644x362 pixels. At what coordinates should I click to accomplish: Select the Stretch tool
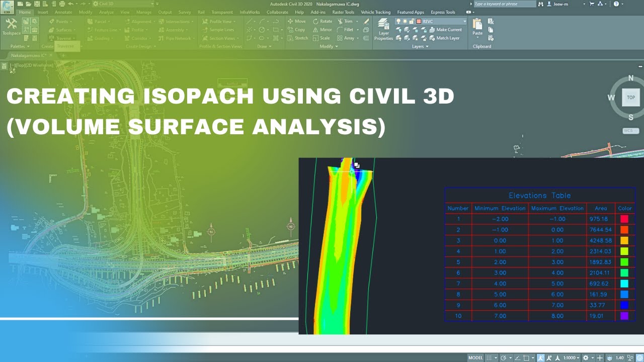(x=297, y=38)
